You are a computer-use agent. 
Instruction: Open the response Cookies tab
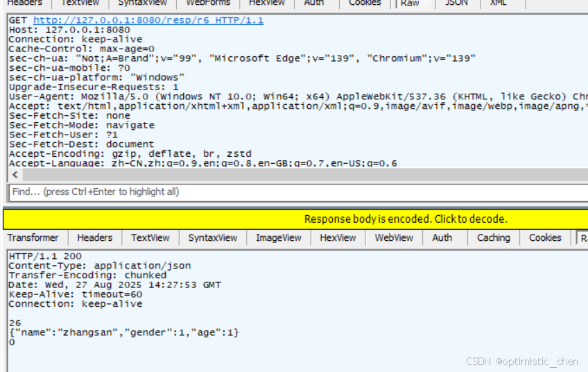(545, 238)
